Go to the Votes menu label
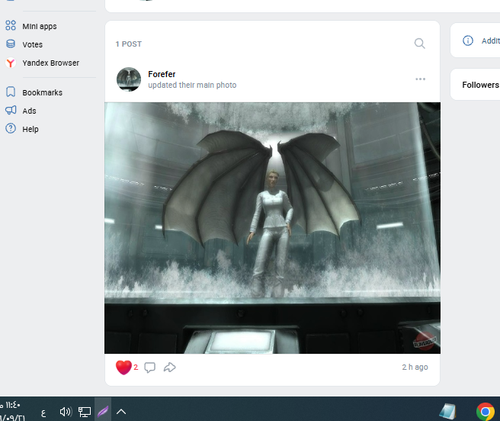The width and height of the screenshot is (500, 421). pos(32,45)
